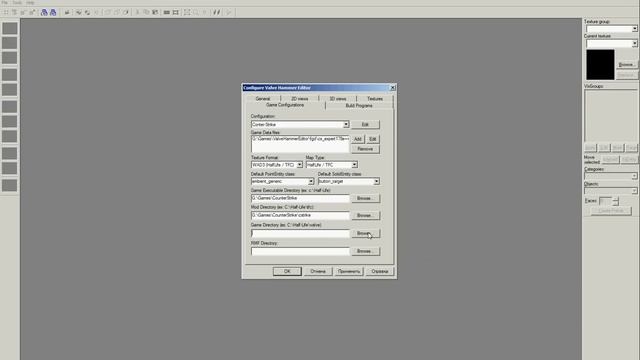The width and height of the screenshot is (640, 360).
Task: Open the Texture Format dropdown
Action: tap(277, 164)
